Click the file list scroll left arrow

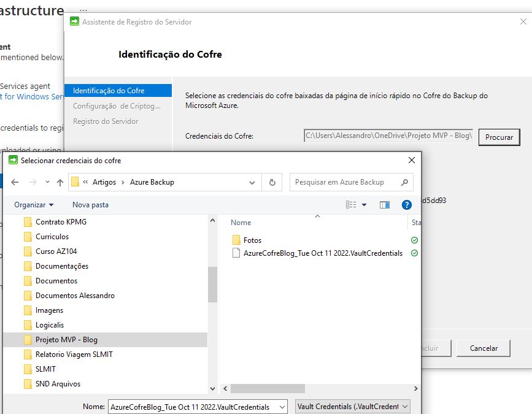click(225, 389)
